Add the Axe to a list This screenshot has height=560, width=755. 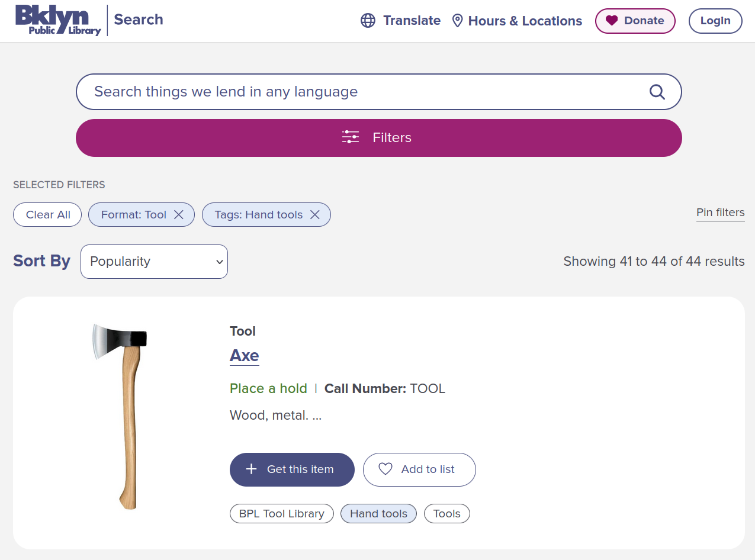(419, 469)
